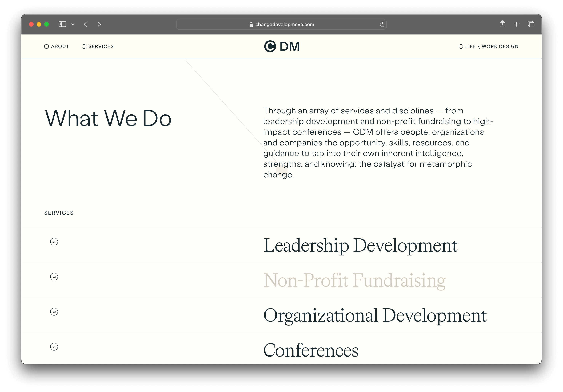Image resolution: width=563 pixels, height=392 pixels.
Task: Expand the Non-Profit Fundraising service row
Action: point(354,280)
